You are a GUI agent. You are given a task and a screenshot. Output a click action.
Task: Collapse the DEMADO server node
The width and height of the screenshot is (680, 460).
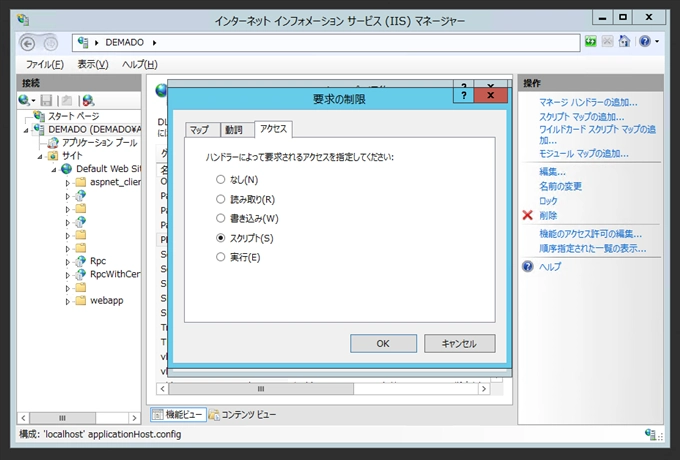pyautogui.click(x=26, y=130)
